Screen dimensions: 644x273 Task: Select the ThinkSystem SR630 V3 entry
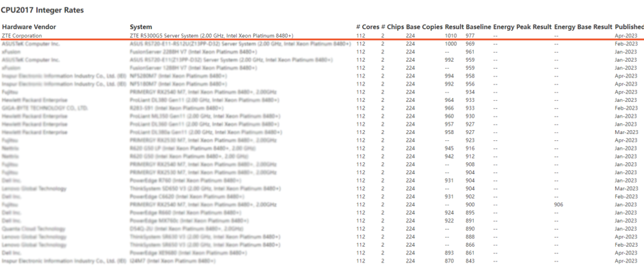pos(206,237)
